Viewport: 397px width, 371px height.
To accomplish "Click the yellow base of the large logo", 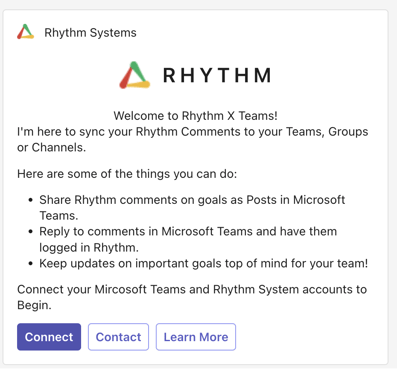I will pos(138,85).
